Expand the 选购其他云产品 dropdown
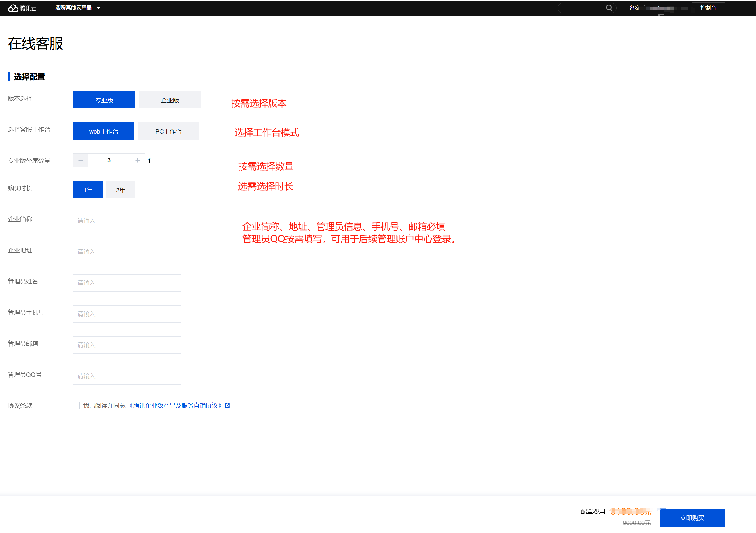The height and width of the screenshot is (533, 756). pyautogui.click(x=77, y=7)
